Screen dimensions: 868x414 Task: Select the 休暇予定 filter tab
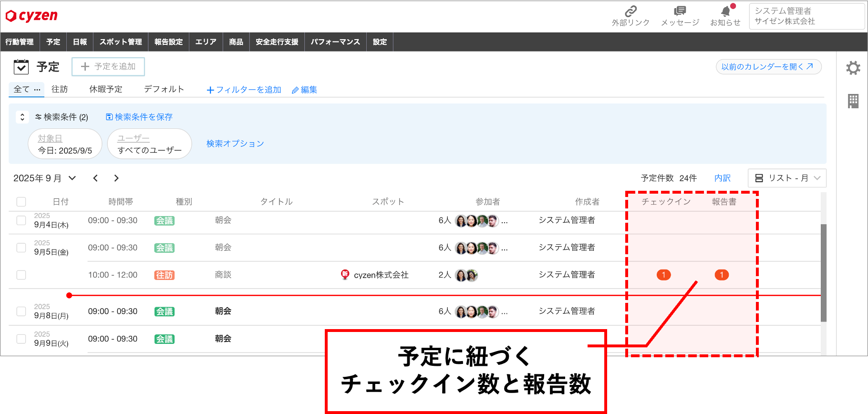[x=106, y=89]
